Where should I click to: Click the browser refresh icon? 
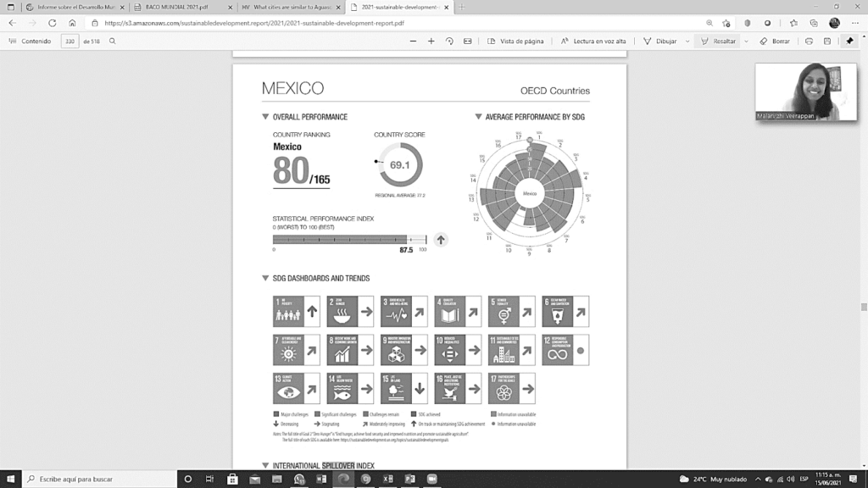(51, 23)
